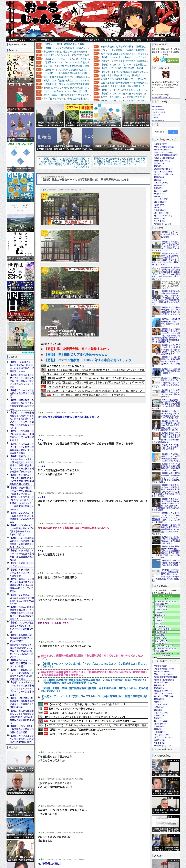This screenshot has width=186, height=868.
Task: Open the About navigation tab
Action: pos(33,40)
